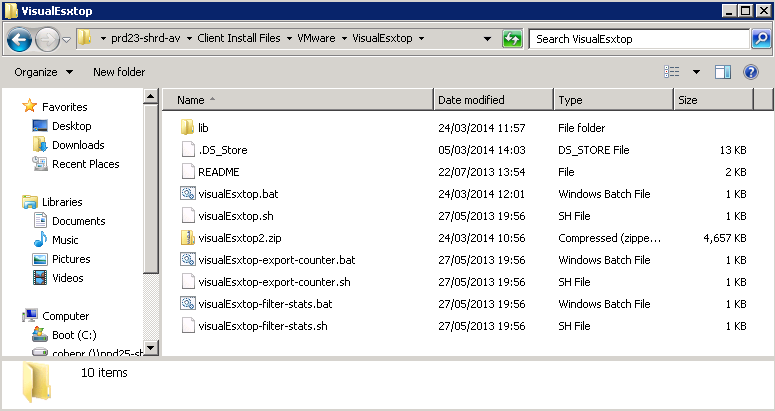This screenshot has height=411, width=775.
Task: Open the Organize menu
Action: pos(43,72)
